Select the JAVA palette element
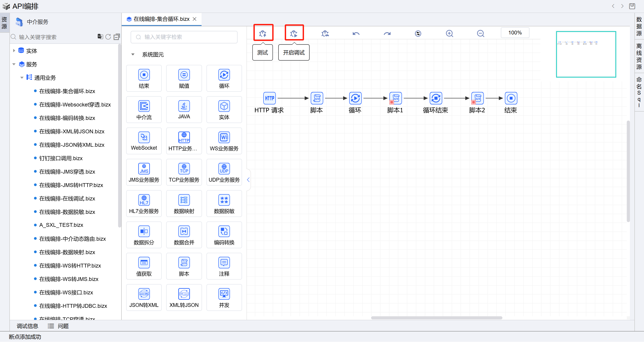The image size is (644, 342). tap(184, 110)
